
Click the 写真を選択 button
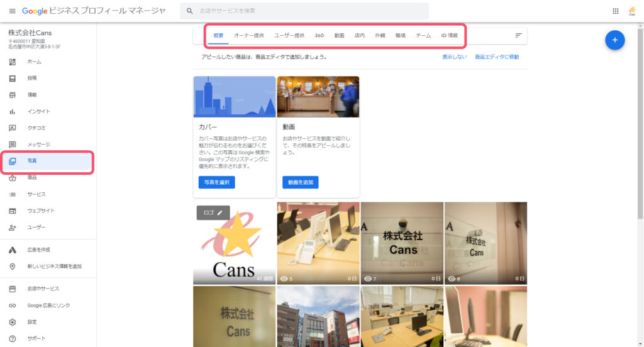(x=216, y=182)
